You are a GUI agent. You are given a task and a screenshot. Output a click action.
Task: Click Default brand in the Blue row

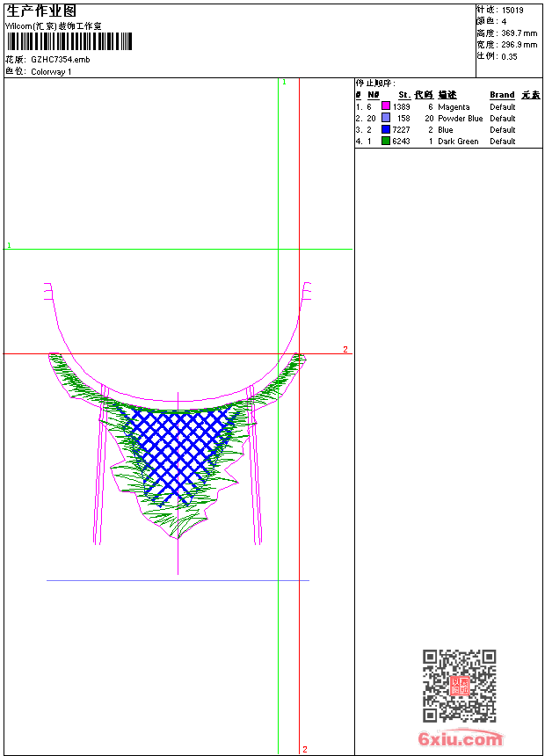click(x=503, y=130)
